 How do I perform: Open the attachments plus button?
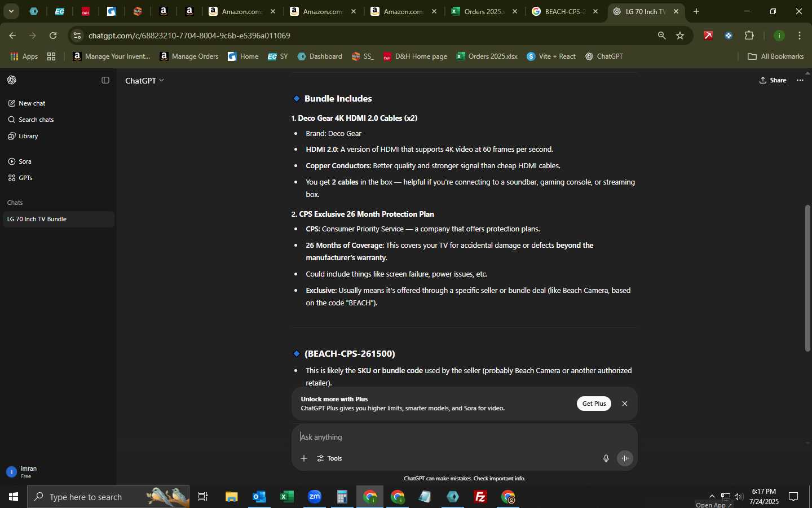304,458
